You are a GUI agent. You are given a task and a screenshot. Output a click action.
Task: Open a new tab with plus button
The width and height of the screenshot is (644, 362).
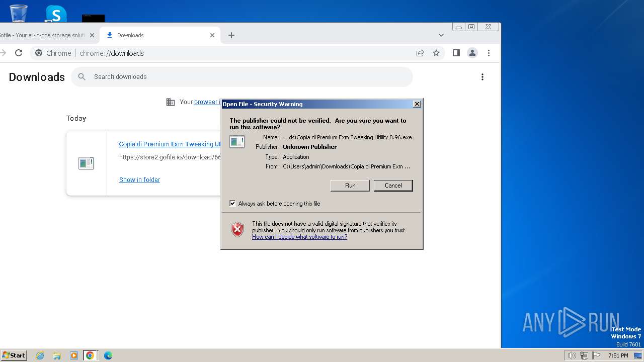click(231, 35)
